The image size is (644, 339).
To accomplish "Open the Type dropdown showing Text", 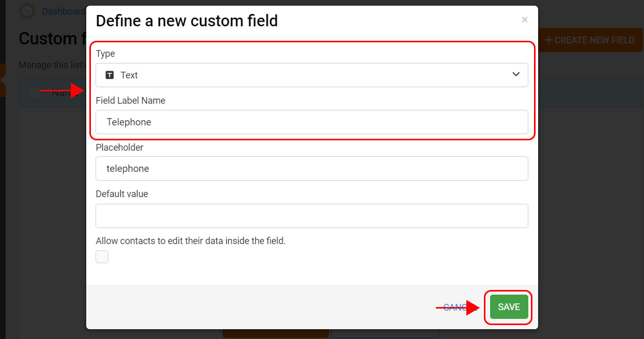I will click(x=312, y=75).
